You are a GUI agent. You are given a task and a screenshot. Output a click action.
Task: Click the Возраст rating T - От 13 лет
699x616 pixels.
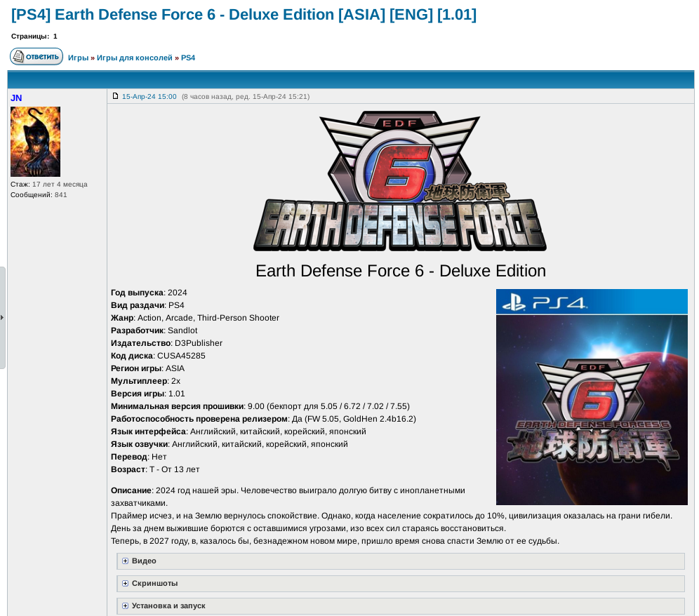click(174, 470)
